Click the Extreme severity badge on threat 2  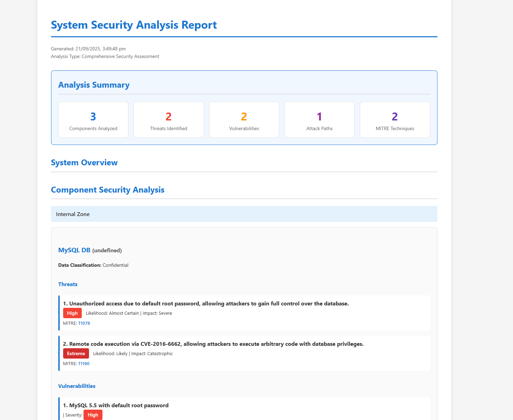click(76, 353)
